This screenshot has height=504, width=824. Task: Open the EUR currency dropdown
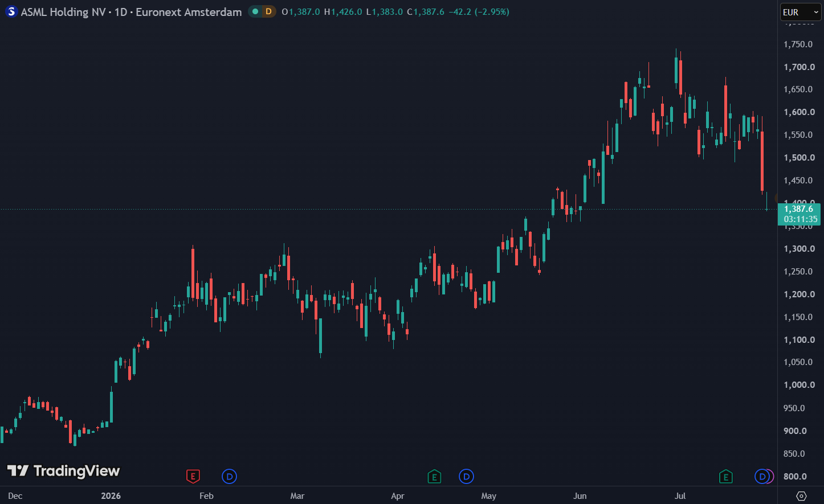pyautogui.click(x=801, y=12)
